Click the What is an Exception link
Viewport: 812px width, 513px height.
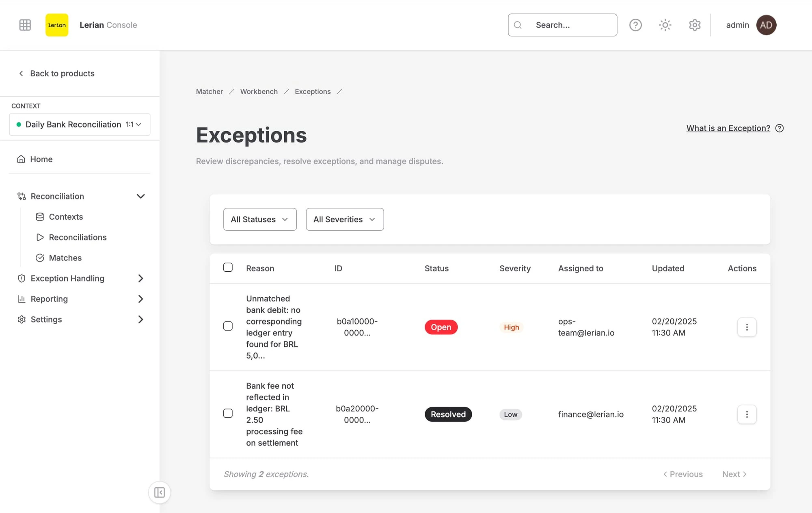pyautogui.click(x=728, y=128)
